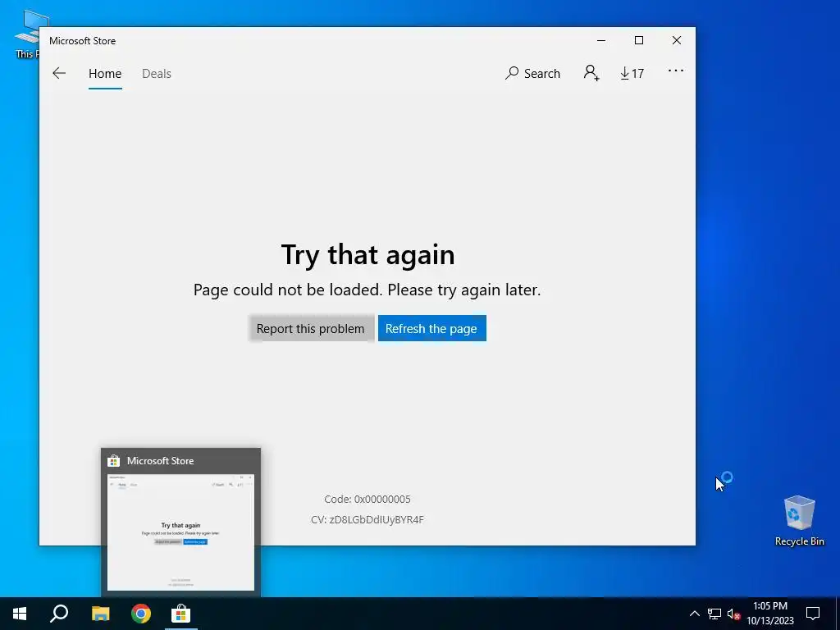Open Search in Microsoft Store
The width and height of the screenshot is (840, 630).
[x=532, y=73]
